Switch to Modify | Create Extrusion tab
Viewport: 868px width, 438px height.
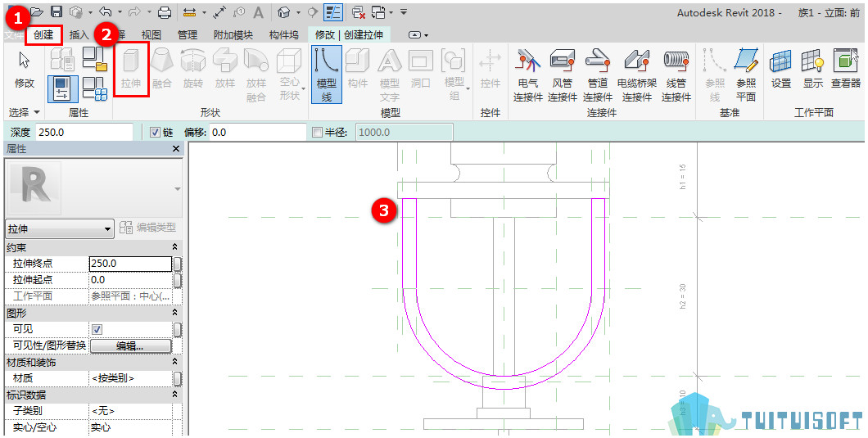[349, 35]
